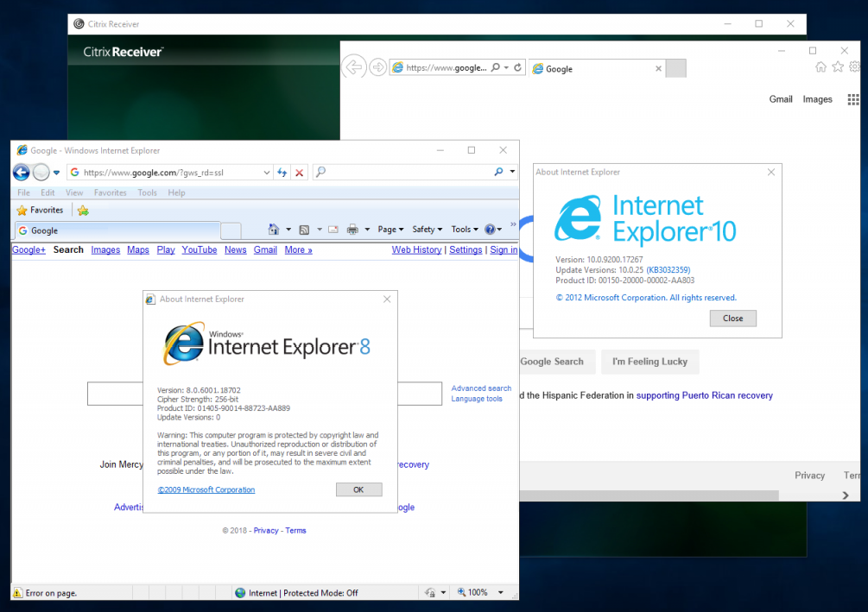
Task: Click the Refresh icon in the address bar
Action: (282, 172)
